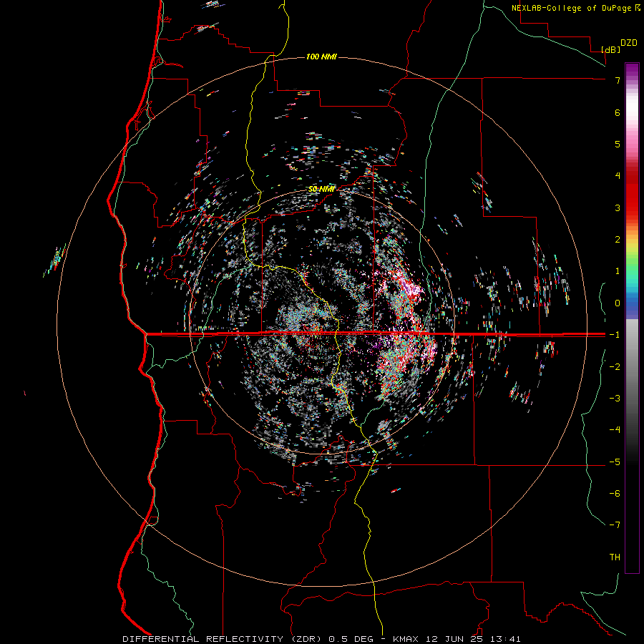Click the 0.5 DEG elevation angle text
This screenshot has height=644, width=644.
[351, 639]
